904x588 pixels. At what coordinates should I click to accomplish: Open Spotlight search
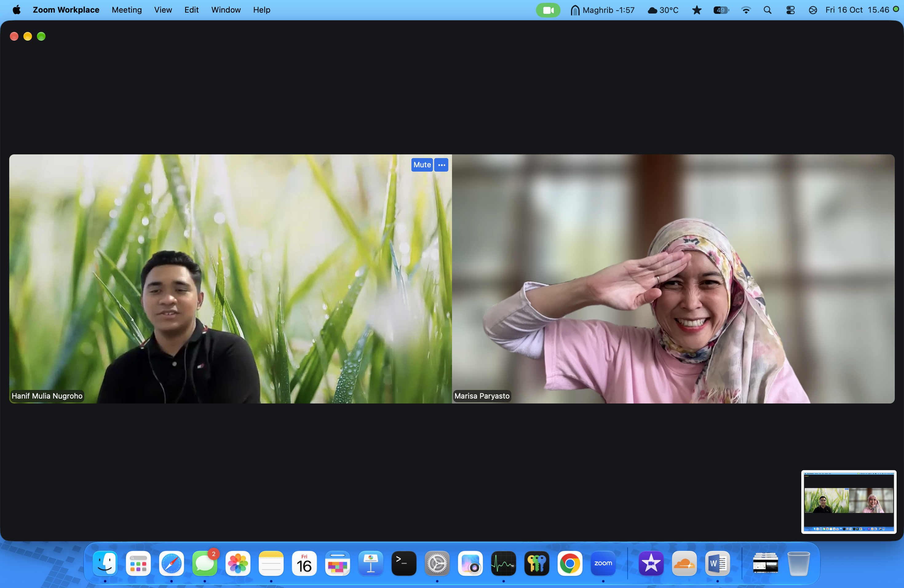coord(768,10)
